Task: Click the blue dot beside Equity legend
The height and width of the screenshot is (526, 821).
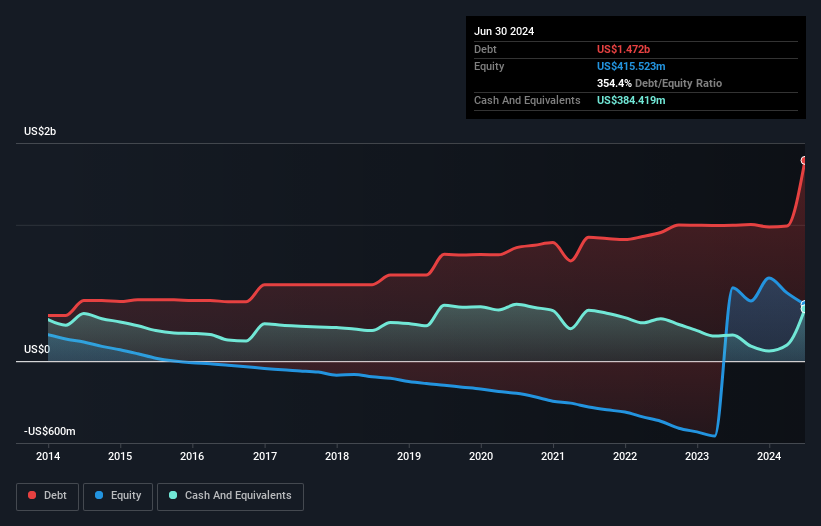Action: (101, 496)
